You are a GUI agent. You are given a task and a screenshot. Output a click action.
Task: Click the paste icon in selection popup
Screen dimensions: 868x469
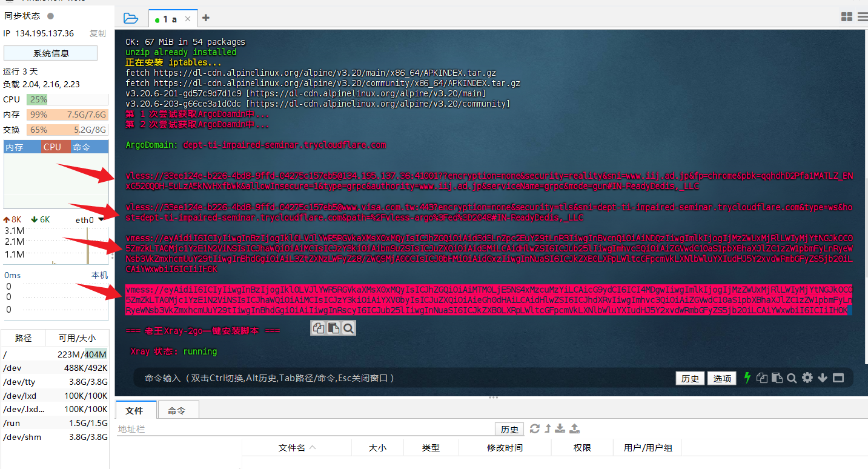[333, 328]
